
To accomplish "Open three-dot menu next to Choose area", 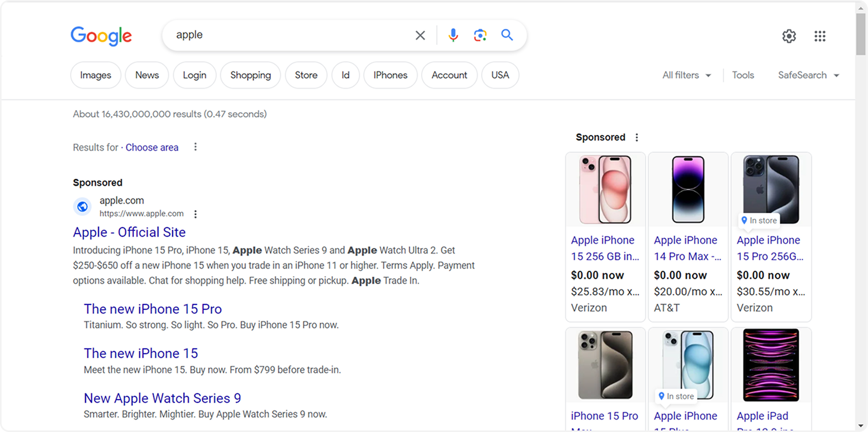I will [195, 147].
